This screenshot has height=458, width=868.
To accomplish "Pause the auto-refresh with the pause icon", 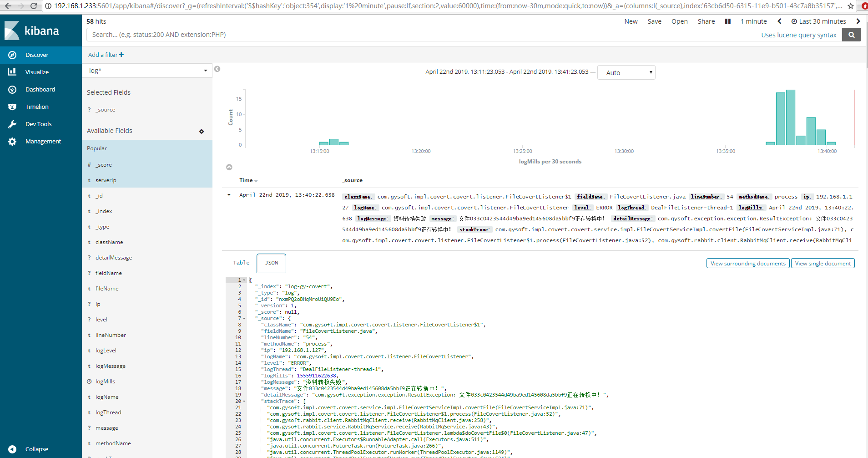I will 727,21.
